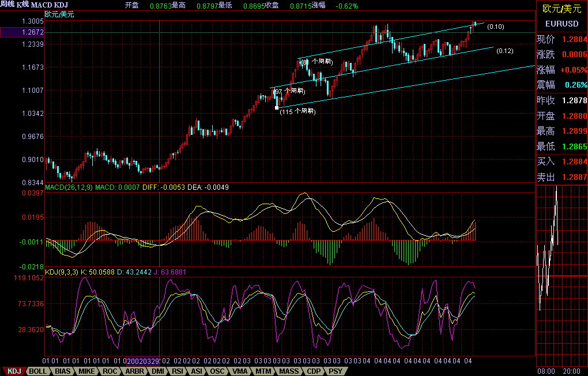Click the 1.1007 price axis label
The width and height of the screenshot is (588, 376).
[x=33, y=91]
